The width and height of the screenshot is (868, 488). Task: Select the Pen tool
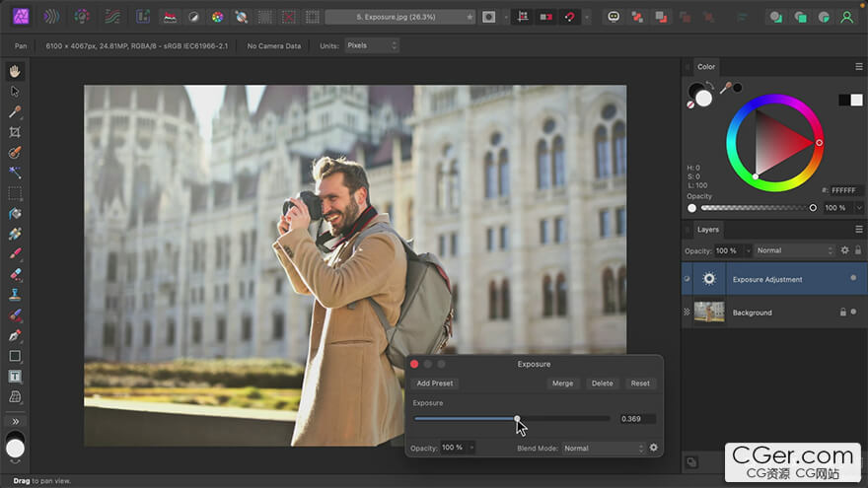coord(15,336)
